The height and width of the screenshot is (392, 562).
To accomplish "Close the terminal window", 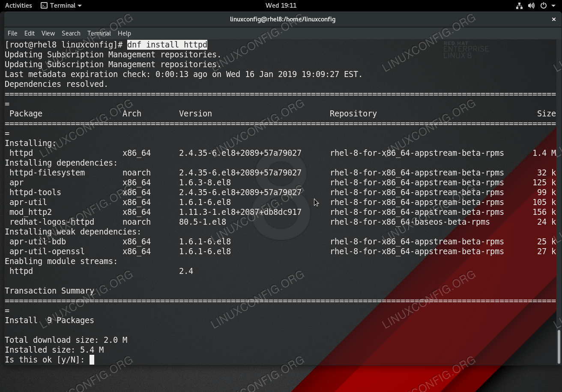I will tap(554, 19).
